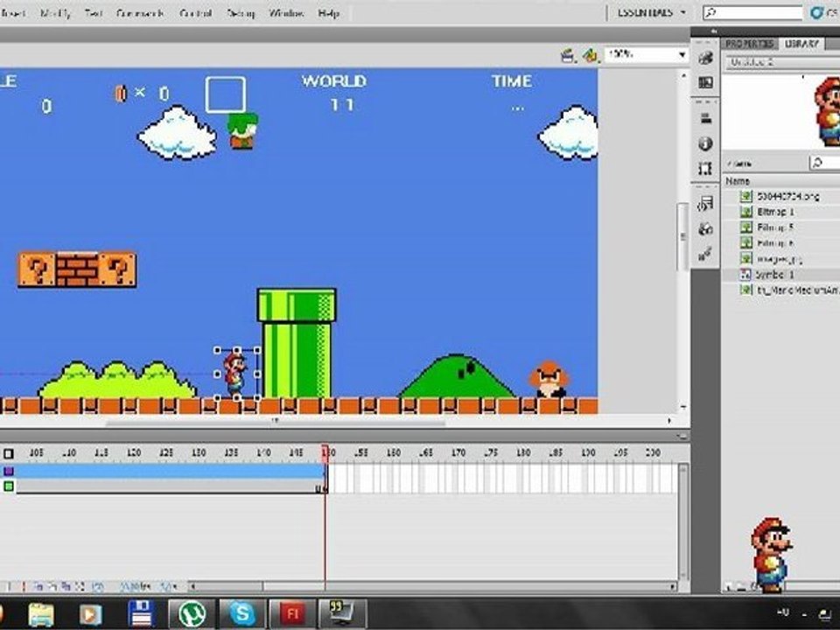Open the Components panel icon in dock

[x=705, y=229]
